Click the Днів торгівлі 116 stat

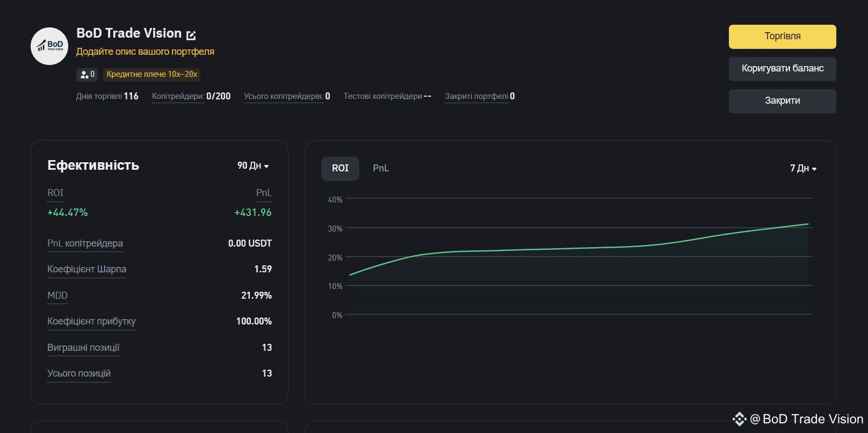[x=107, y=96]
